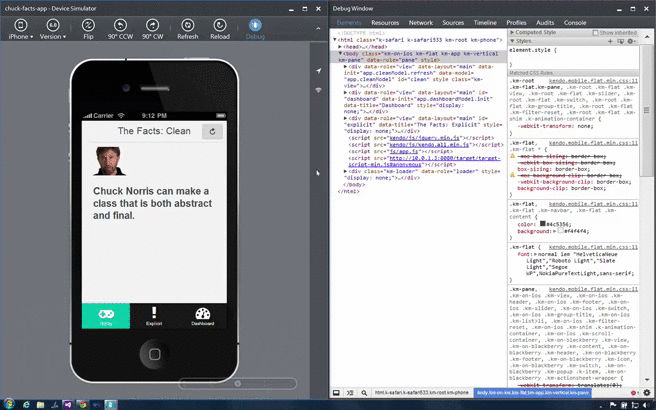656x410 pixels.
Task: Click the network wifi icon in sidebar
Action: [x=318, y=90]
